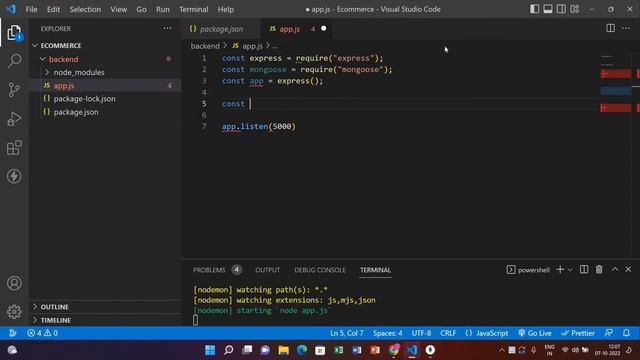Open terminal launch profile dropdown arrow

(570, 270)
